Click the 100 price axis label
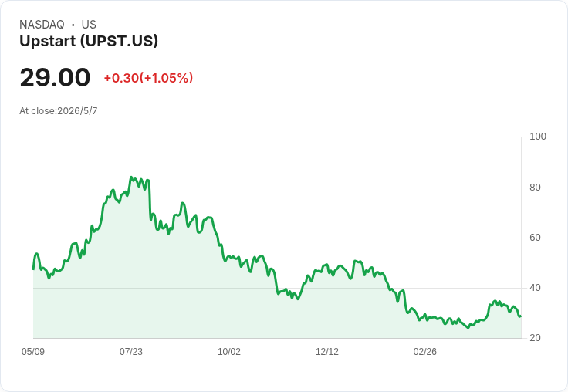Image resolution: width=568 pixels, height=392 pixels. tap(538, 137)
